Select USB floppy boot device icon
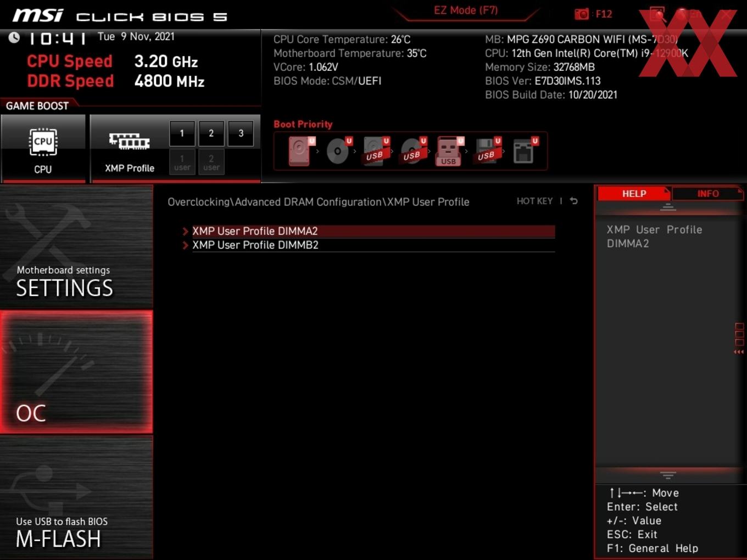Image resolution: width=747 pixels, height=560 pixels. [x=488, y=151]
